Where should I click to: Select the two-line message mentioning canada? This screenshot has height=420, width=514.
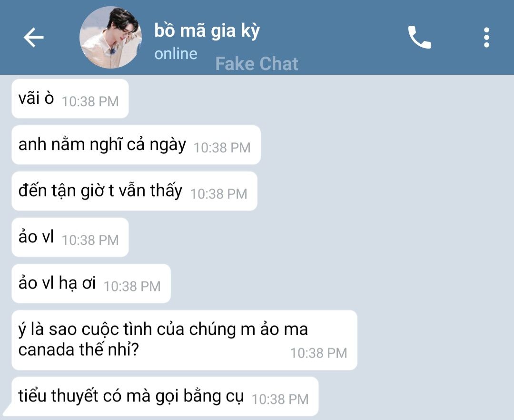click(x=184, y=340)
